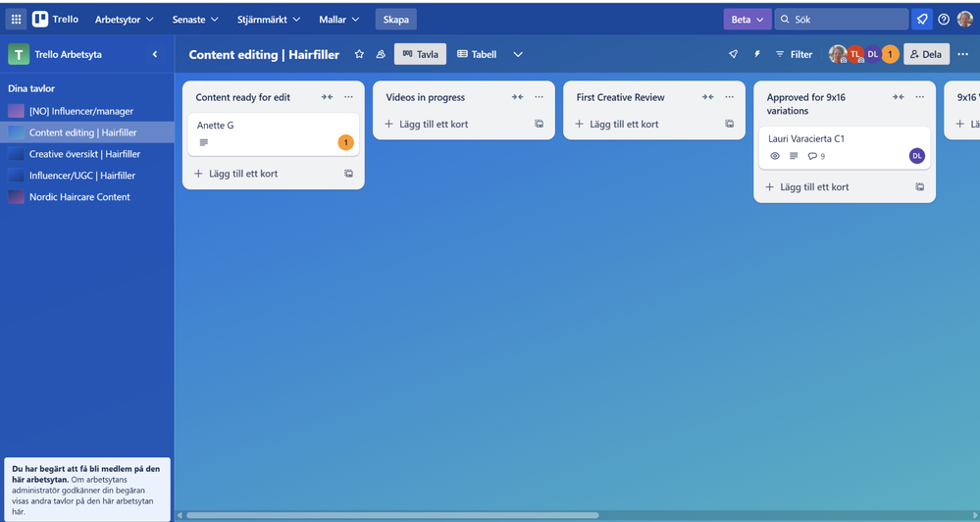Create card from template in Videos in progress

click(x=539, y=124)
